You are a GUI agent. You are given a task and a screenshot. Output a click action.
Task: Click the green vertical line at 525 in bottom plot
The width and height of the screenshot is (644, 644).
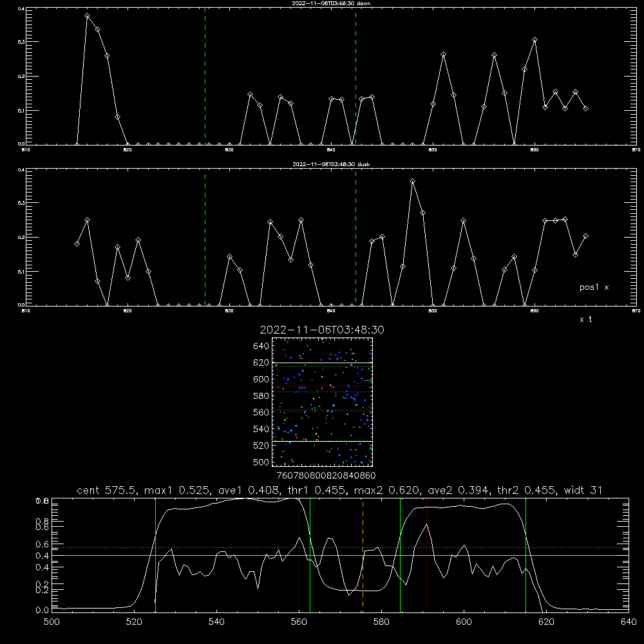(155, 555)
